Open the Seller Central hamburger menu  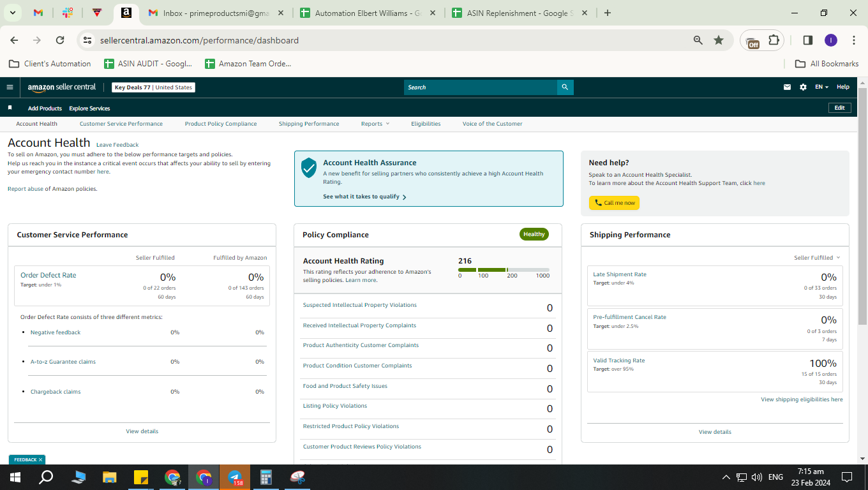[x=10, y=87]
